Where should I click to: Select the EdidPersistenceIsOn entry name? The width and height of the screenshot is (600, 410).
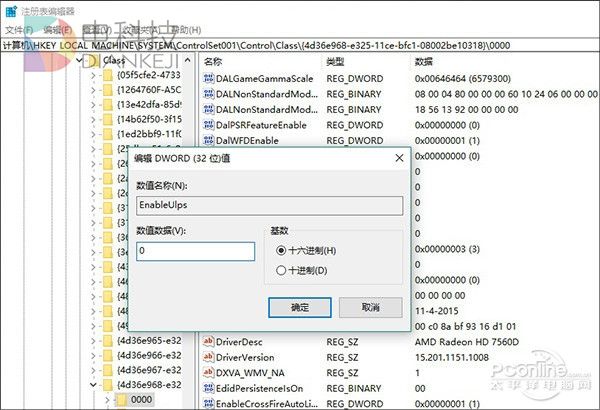pos(259,388)
